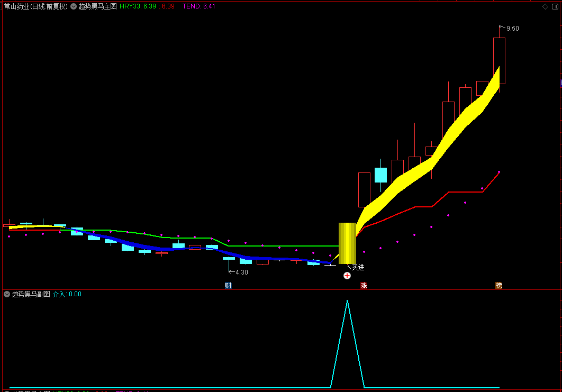Open the 趋势黑马主图 indicator dropdown arrow
This screenshot has width=562, height=392.
click(74, 6)
